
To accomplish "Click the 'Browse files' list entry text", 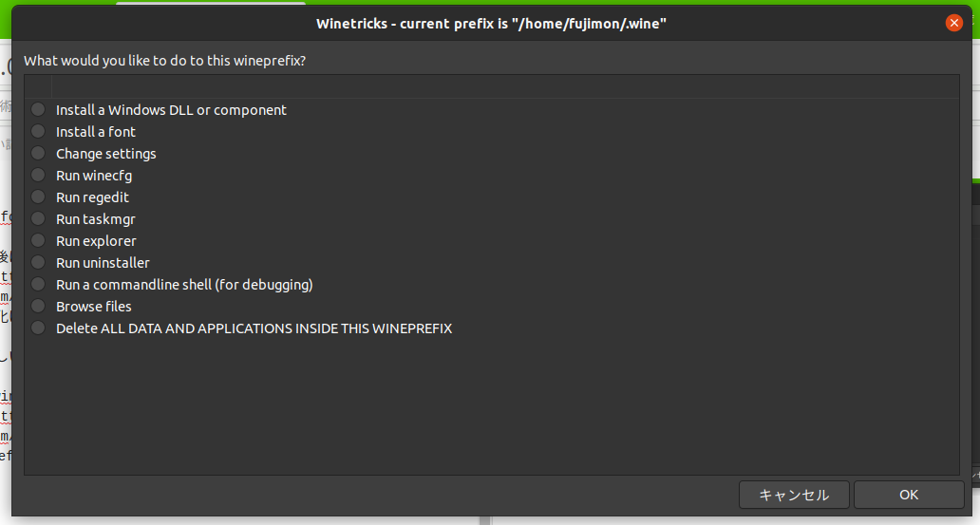I will (94, 307).
